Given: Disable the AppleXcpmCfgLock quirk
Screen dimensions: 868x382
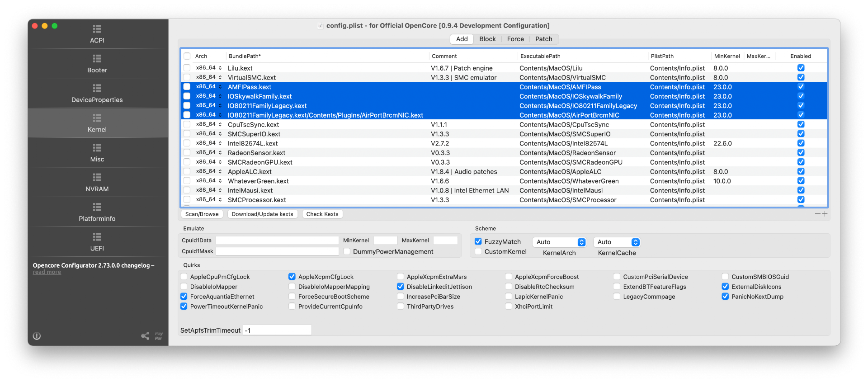Looking at the screenshot, I should point(292,277).
